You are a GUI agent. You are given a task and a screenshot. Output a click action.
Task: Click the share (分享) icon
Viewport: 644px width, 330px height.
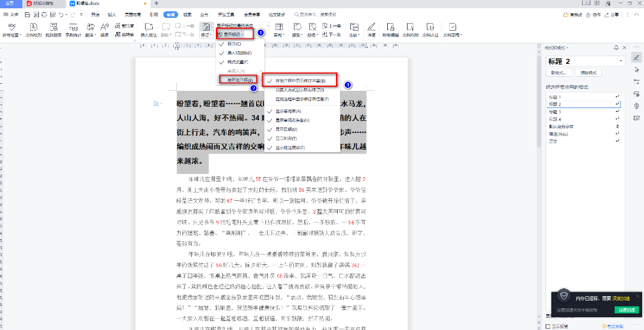tap(611, 14)
